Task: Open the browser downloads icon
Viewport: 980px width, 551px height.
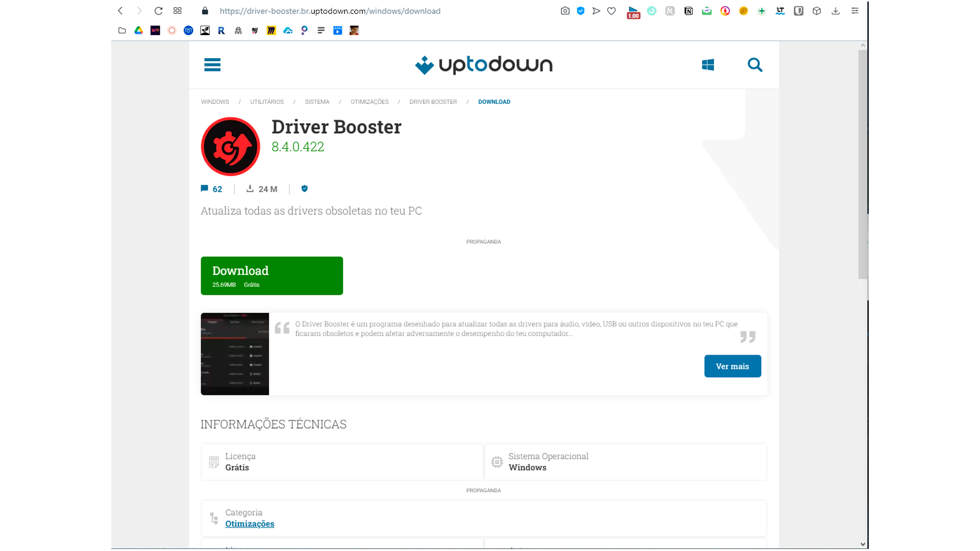Action: click(x=836, y=11)
